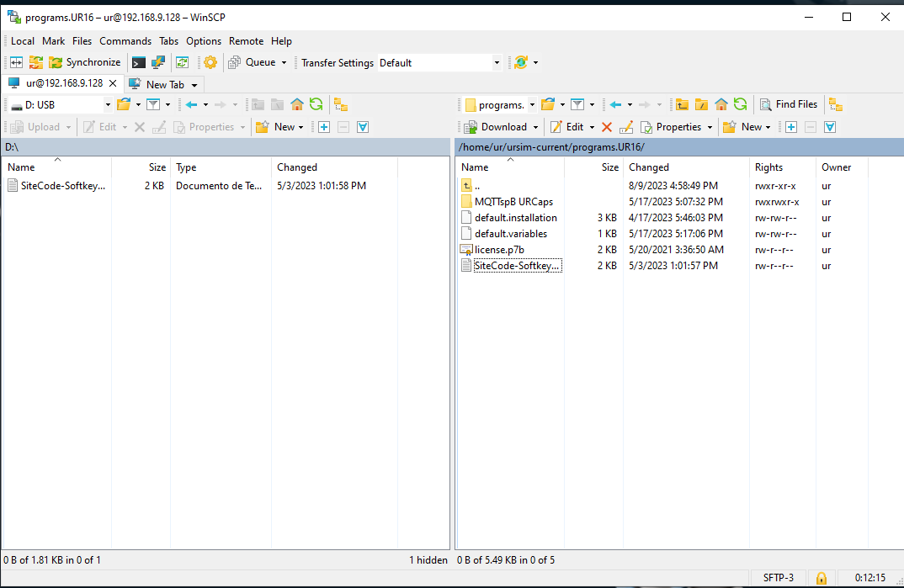Screen dimensions: 904x588
Task: Click local panel selection filter icon
Action: pyautogui.click(x=363, y=127)
